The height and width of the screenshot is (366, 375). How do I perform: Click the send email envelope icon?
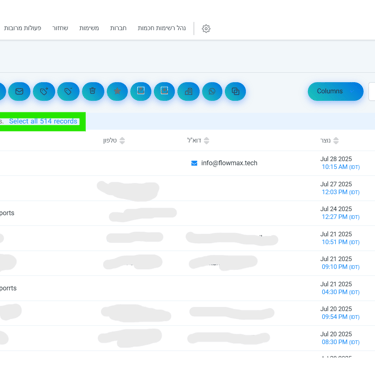(x=19, y=91)
